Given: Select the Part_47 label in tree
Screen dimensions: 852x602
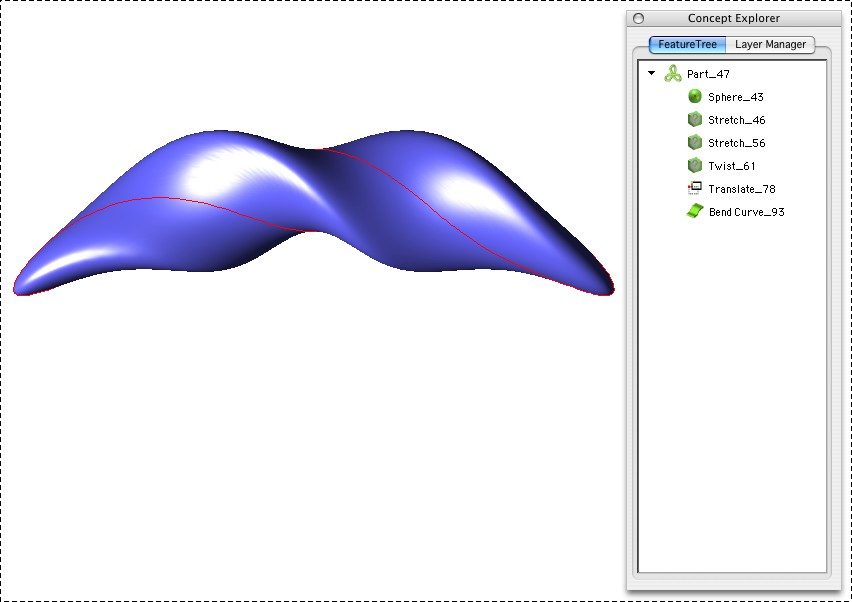Looking at the screenshot, I should [x=708, y=75].
